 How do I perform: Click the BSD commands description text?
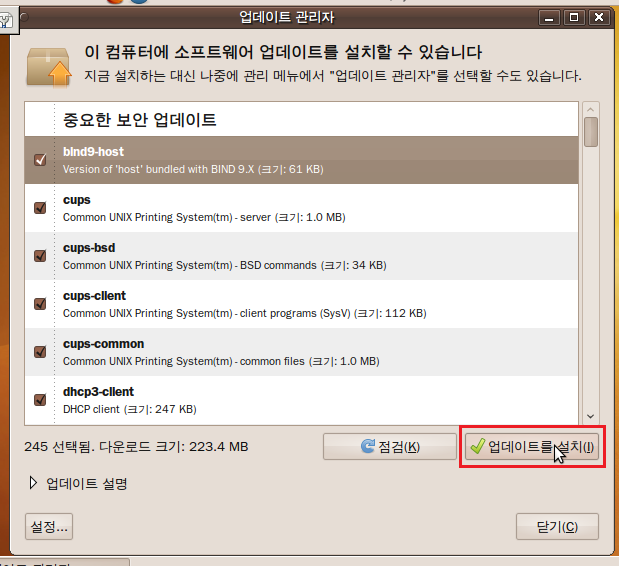point(225,265)
